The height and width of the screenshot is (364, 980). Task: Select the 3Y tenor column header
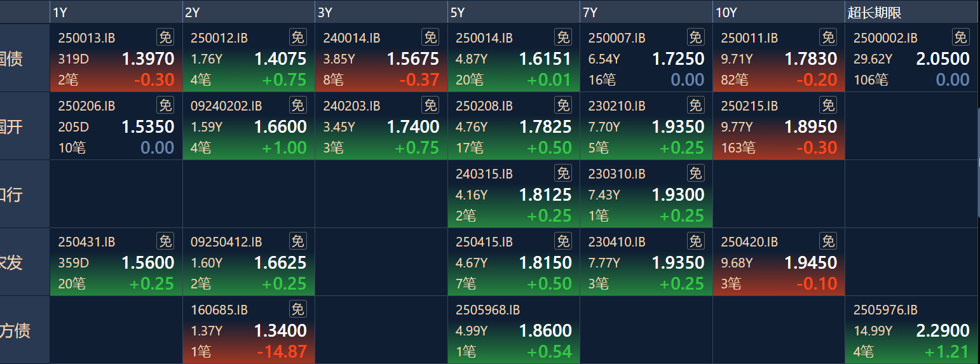tap(381, 13)
